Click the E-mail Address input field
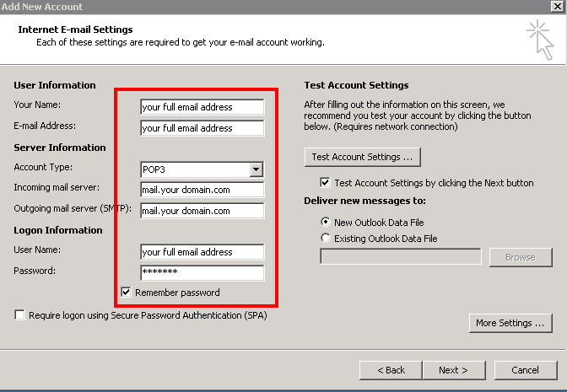Viewport: 567px width, 392px height. (x=202, y=128)
